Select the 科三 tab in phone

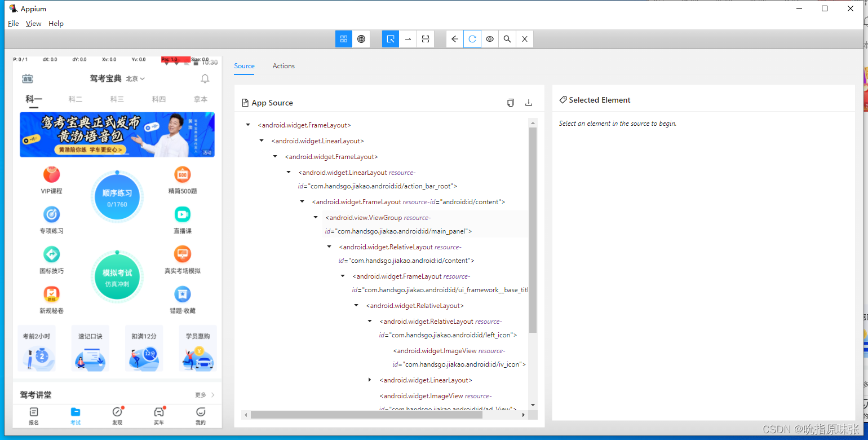(x=117, y=99)
